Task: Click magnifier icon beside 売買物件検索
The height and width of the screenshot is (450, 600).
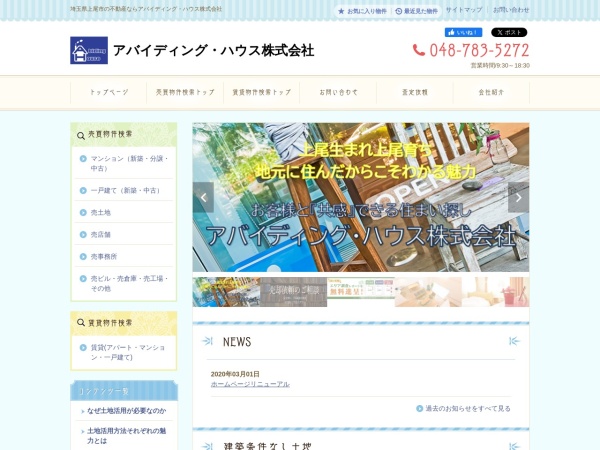Action: click(x=81, y=136)
